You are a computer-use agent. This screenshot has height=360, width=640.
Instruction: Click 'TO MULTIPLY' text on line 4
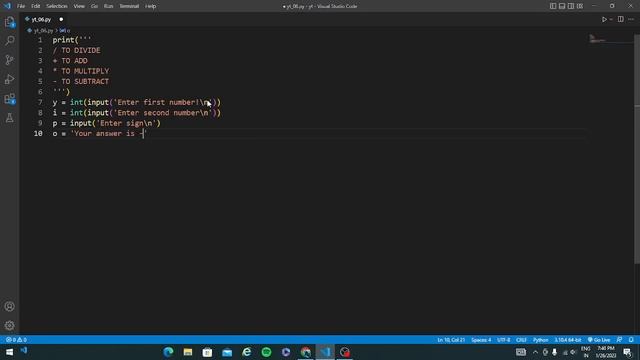click(85, 71)
